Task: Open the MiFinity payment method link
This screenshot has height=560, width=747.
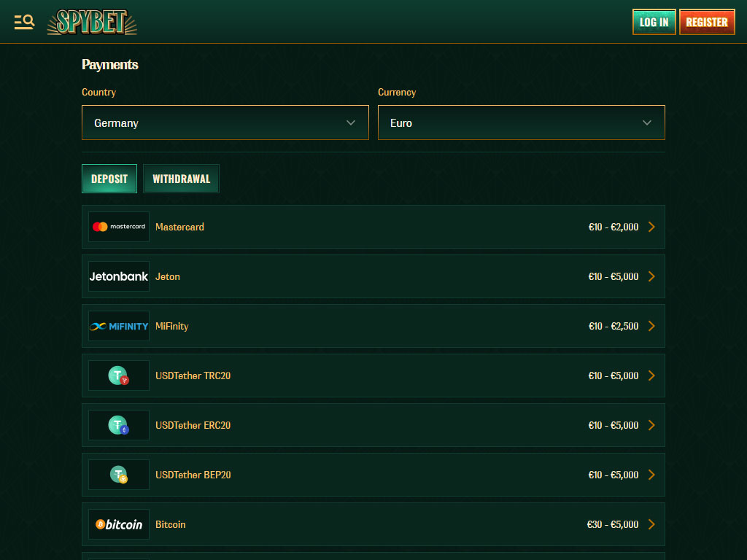Action: click(x=172, y=326)
